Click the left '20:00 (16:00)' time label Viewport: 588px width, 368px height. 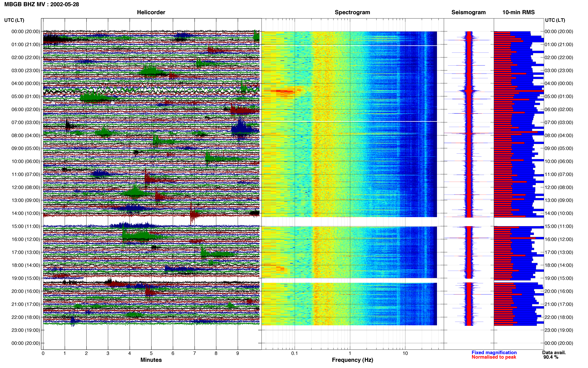pyautogui.click(x=26, y=291)
